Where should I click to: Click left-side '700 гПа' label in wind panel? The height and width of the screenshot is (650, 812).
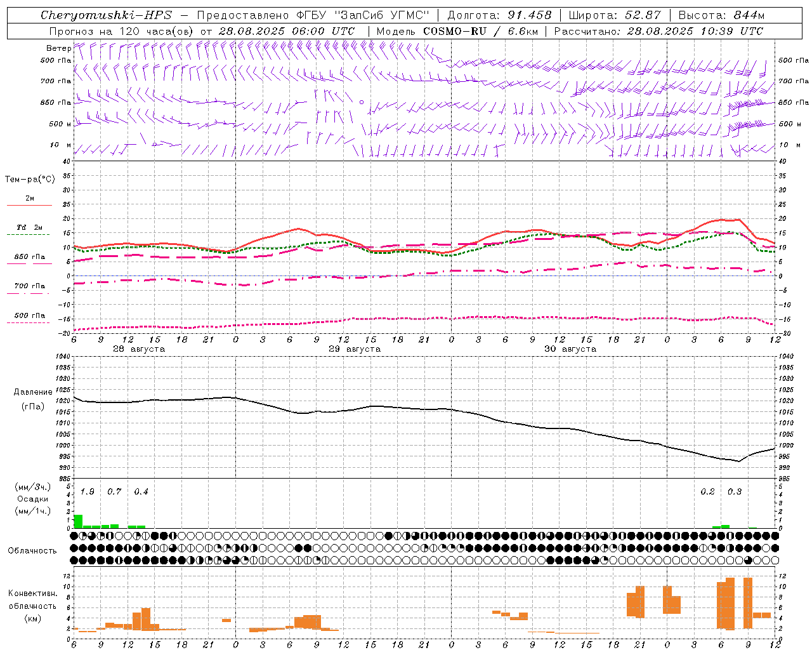[56, 81]
